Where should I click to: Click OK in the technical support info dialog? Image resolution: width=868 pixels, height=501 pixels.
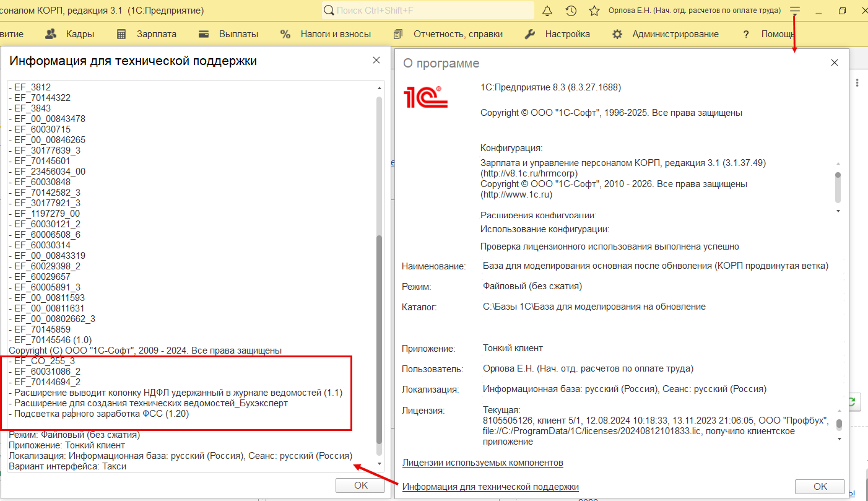click(361, 486)
